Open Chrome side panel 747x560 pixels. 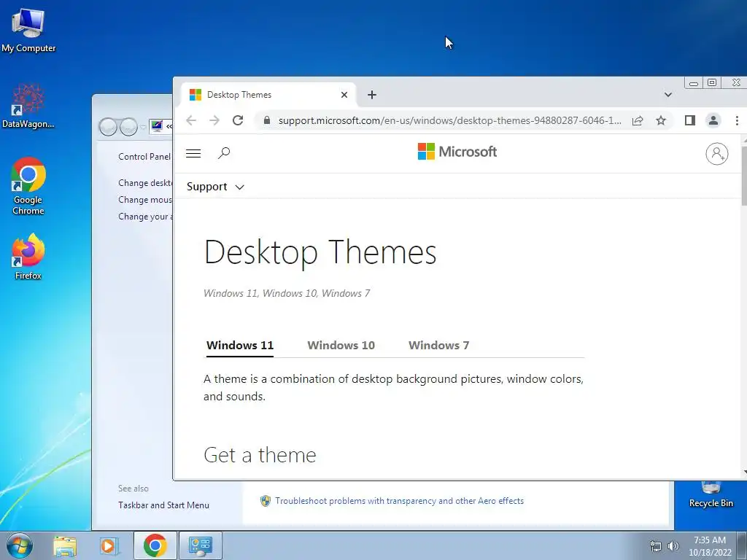pyautogui.click(x=690, y=120)
